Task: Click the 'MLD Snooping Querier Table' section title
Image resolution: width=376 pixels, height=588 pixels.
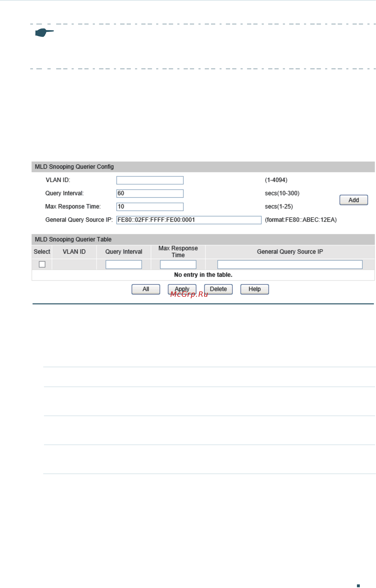Action: [x=73, y=240]
